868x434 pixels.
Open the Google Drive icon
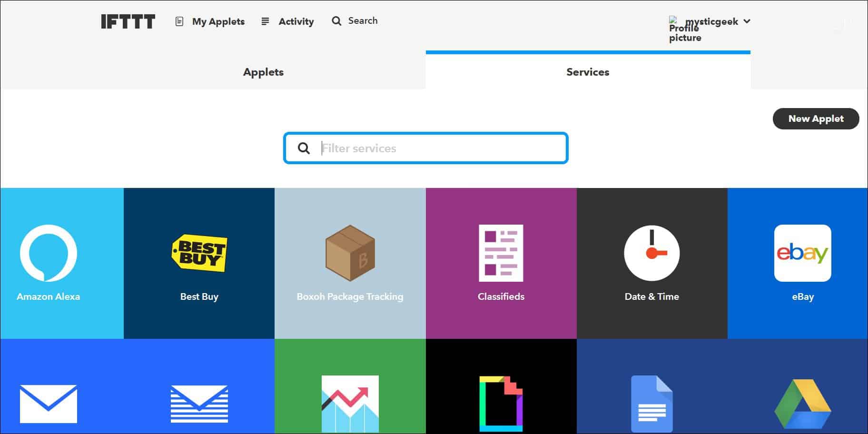pyautogui.click(x=803, y=404)
